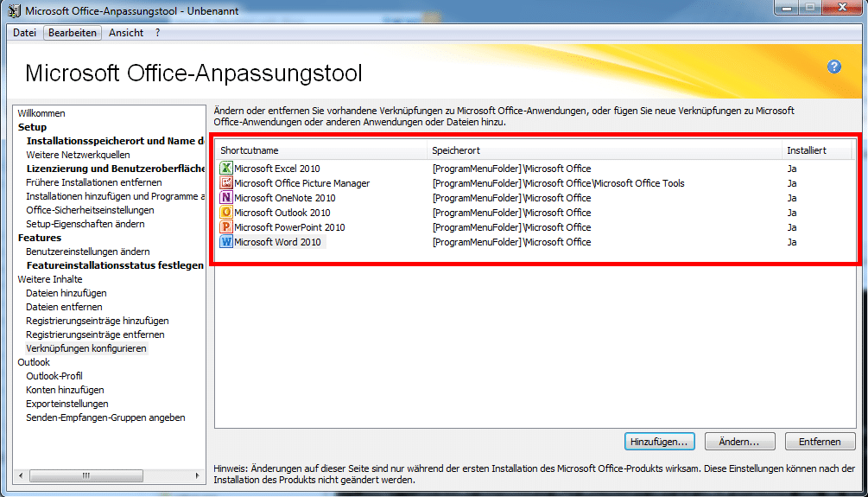Sort by the Shortcutname column header
868x497 pixels.
(321, 150)
